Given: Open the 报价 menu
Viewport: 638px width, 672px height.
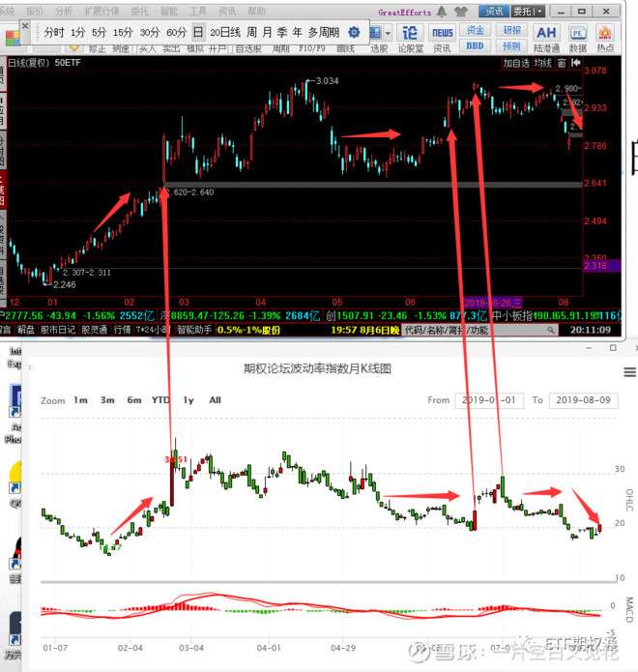Looking at the screenshot, I should point(35,11).
